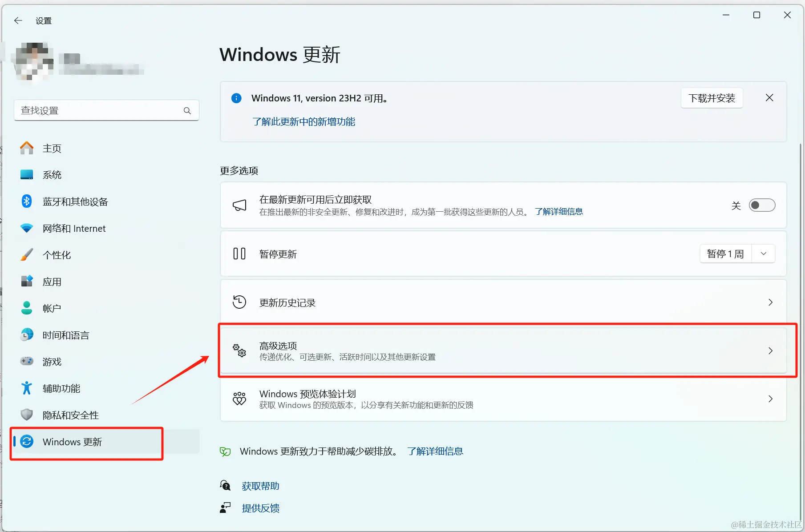Click the Windows Update sync icon
Screen dimensions: 805x532
coord(27,441)
